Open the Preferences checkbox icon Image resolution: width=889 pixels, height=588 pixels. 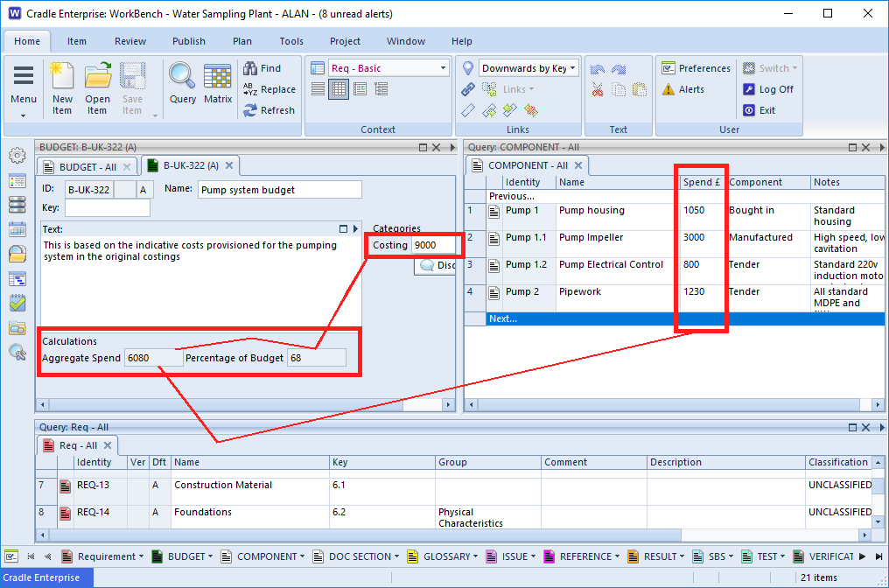click(x=668, y=68)
